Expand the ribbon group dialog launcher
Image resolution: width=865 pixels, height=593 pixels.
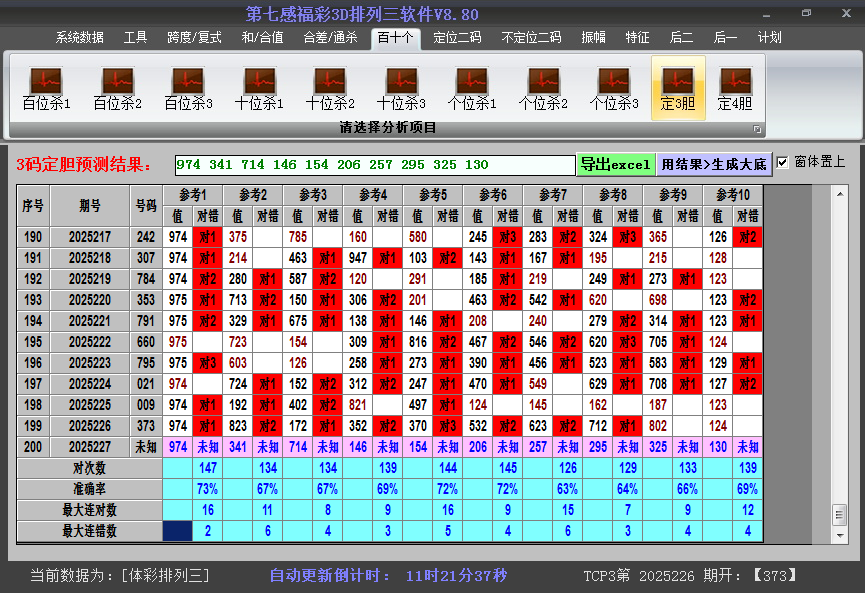tap(757, 129)
